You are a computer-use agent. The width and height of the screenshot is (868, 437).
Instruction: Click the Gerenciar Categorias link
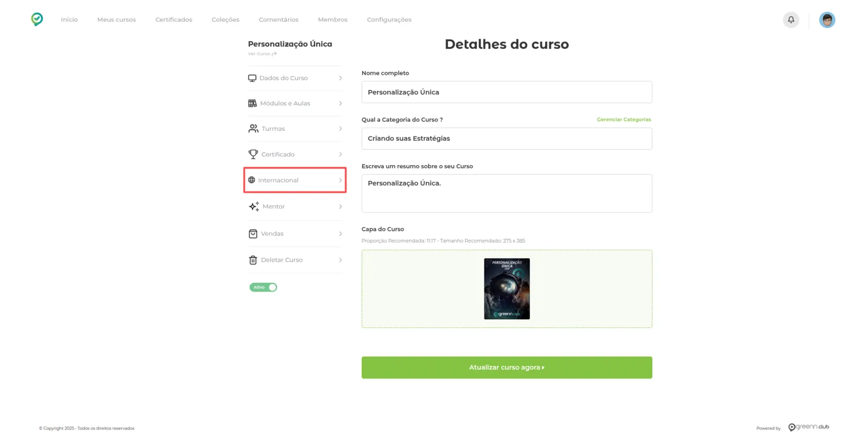(x=624, y=119)
